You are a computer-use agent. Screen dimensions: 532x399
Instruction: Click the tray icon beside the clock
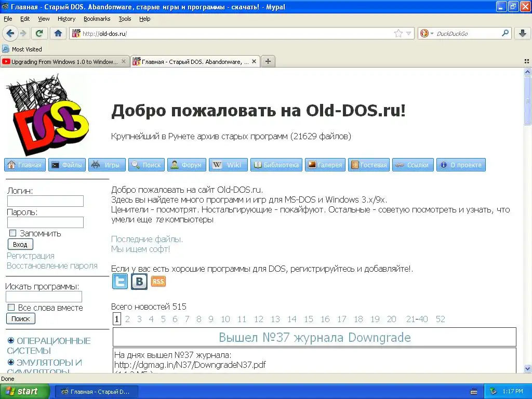click(494, 391)
